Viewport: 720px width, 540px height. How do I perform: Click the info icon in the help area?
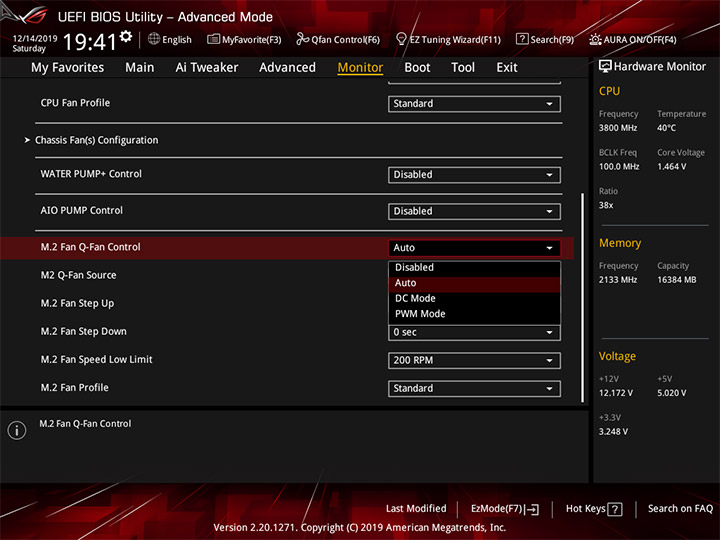click(17, 430)
